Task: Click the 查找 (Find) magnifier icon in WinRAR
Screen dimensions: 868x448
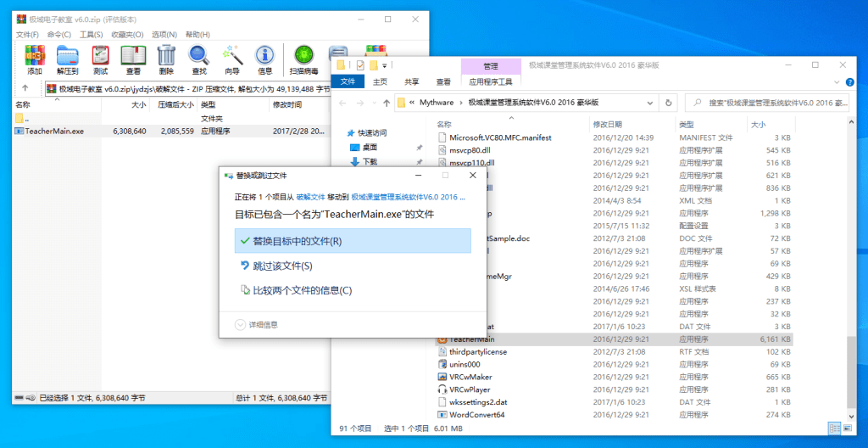Action: [x=198, y=60]
